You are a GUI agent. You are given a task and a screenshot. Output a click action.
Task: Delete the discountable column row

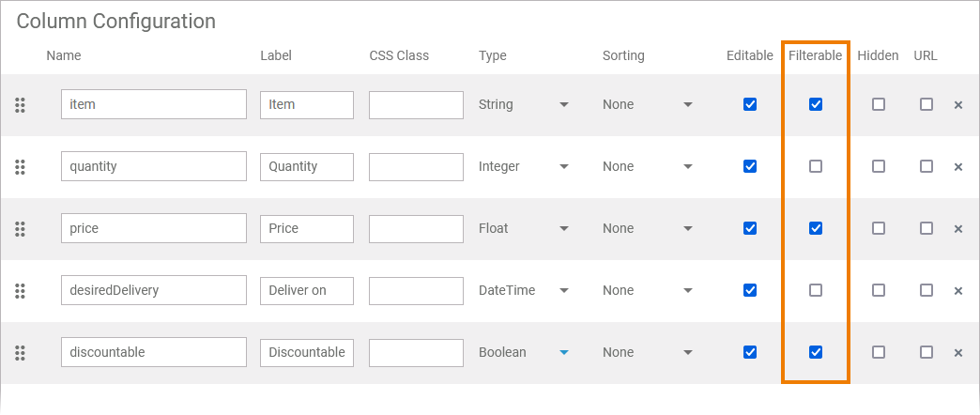pyautogui.click(x=958, y=353)
